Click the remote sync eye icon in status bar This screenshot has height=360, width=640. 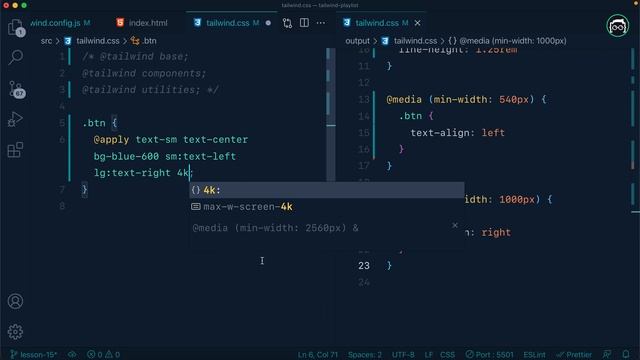tap(72, 354)
